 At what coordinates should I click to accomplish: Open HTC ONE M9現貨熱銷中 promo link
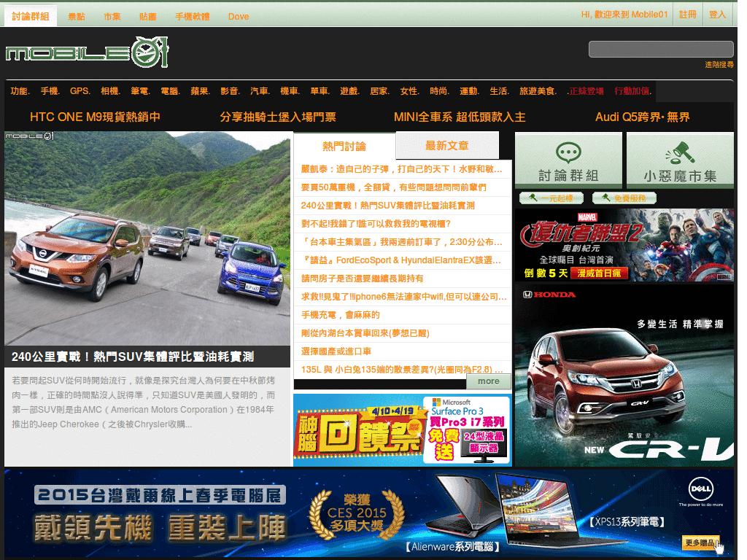pos(95,117)
